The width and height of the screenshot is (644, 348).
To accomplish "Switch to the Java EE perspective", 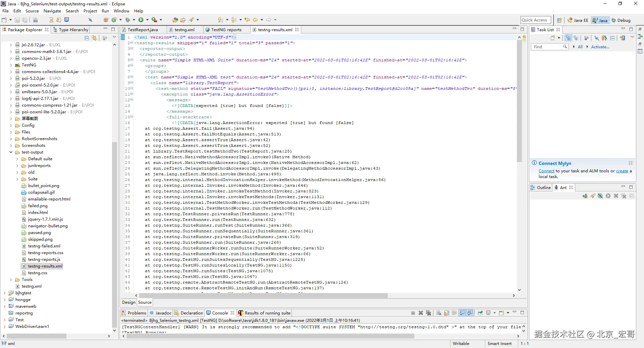I will (x=578, y=20).
